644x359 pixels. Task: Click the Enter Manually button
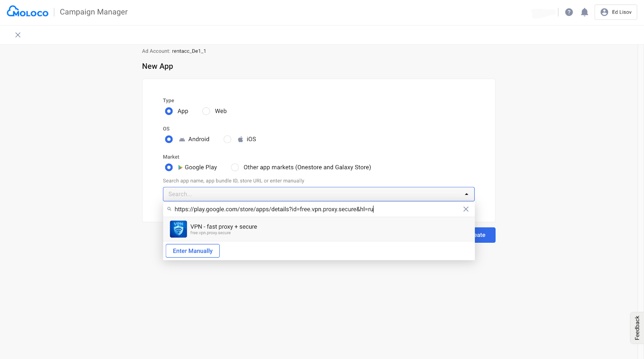tap(193, 251)
